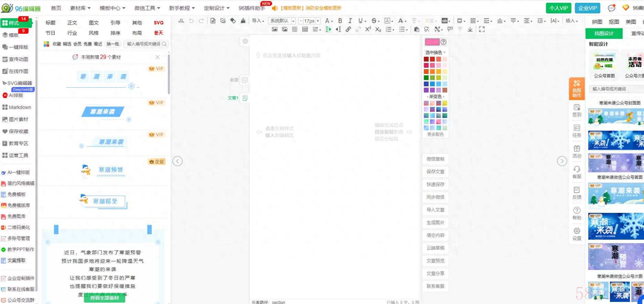Click the 换一批 refresh button
The image size is (644, 304).
point(112,44)
